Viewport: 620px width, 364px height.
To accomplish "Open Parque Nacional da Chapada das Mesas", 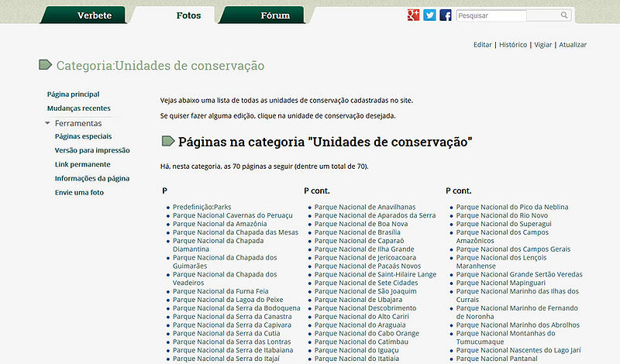I will pyautogui.click(x=236, y=232).
